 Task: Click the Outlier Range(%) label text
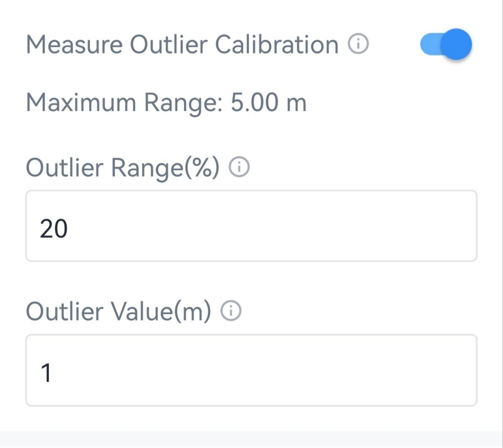click(123, 168)
